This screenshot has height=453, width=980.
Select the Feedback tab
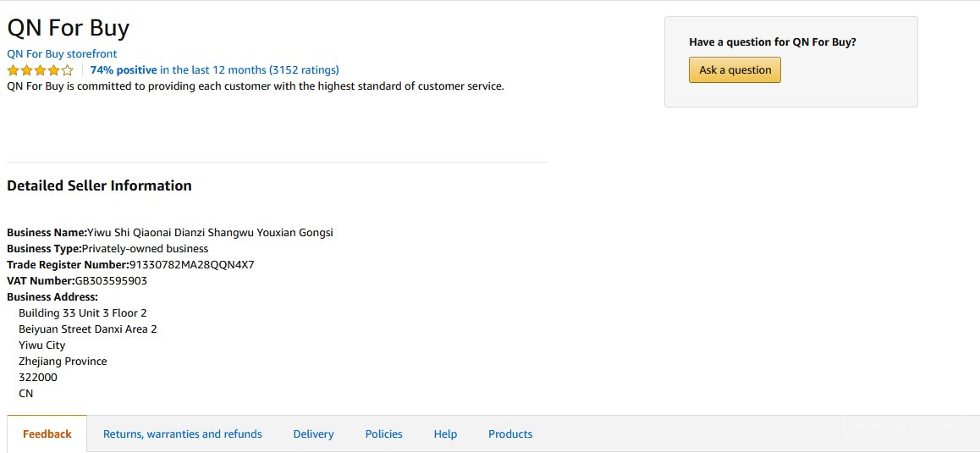pos(47,434)
